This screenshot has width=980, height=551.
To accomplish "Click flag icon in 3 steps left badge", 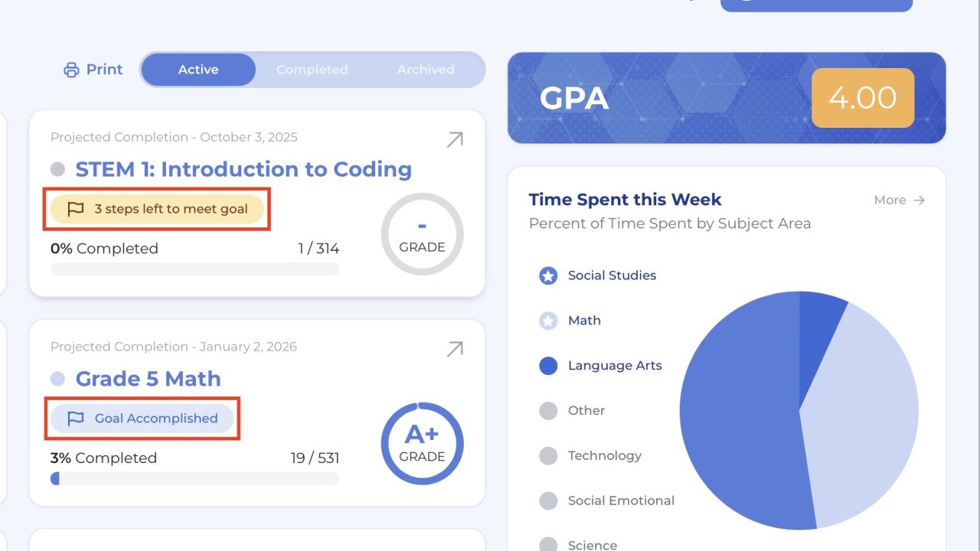I will 75,209.
